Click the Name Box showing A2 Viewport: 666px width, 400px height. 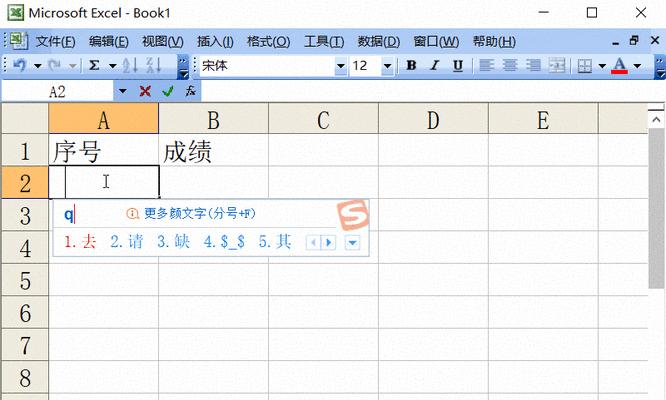[x=57, y=91]
